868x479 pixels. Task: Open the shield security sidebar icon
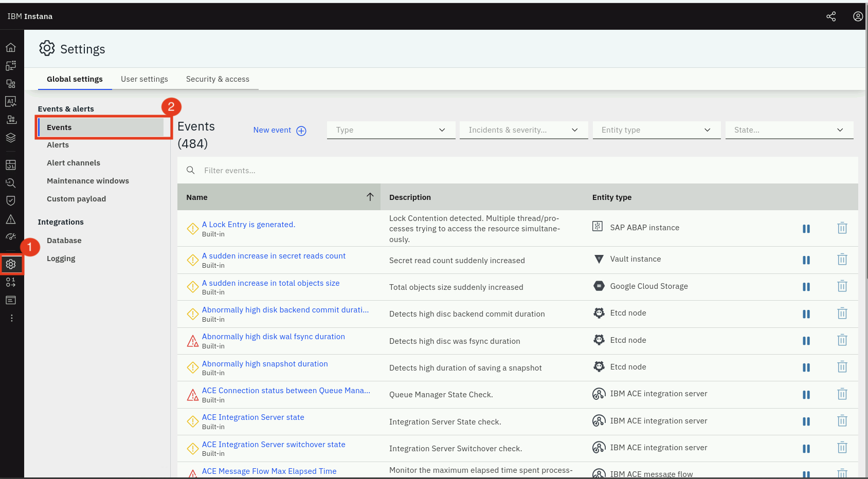coord(11,200)
